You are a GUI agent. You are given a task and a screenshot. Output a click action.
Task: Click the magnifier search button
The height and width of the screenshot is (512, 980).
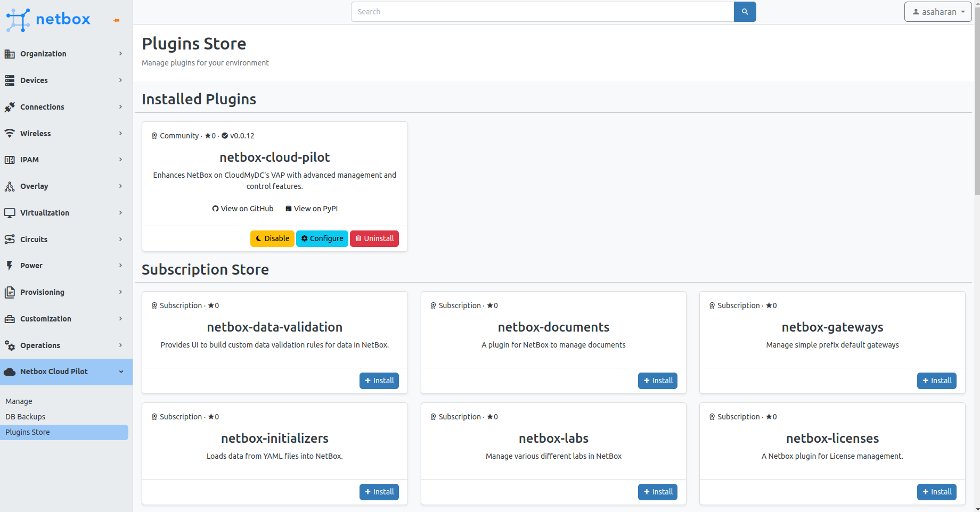(x=745, y=12)
